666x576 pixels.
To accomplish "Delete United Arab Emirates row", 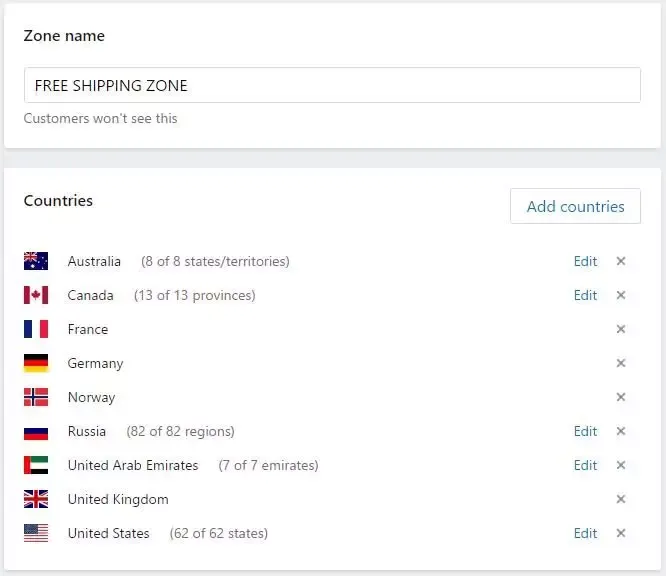I will tap(621, 465).
